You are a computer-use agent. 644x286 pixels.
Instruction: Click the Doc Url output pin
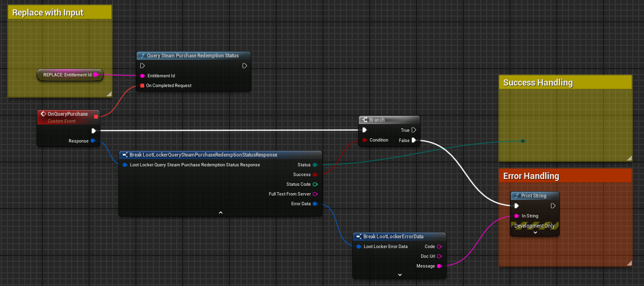(x=439, y=256)
